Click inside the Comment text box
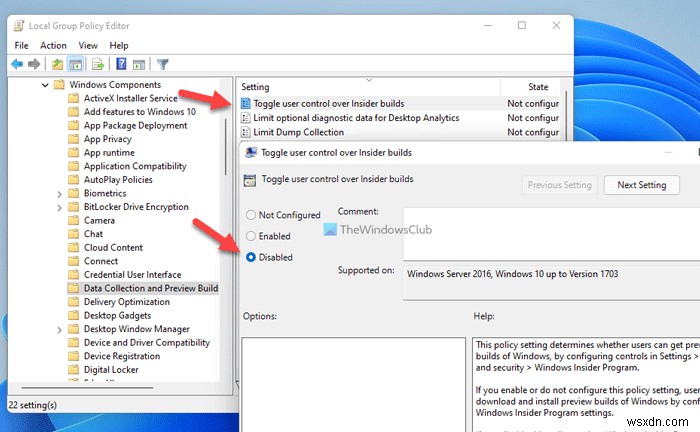Image resolution: width=700 pixels, height=432 pixels. [551, 234]
